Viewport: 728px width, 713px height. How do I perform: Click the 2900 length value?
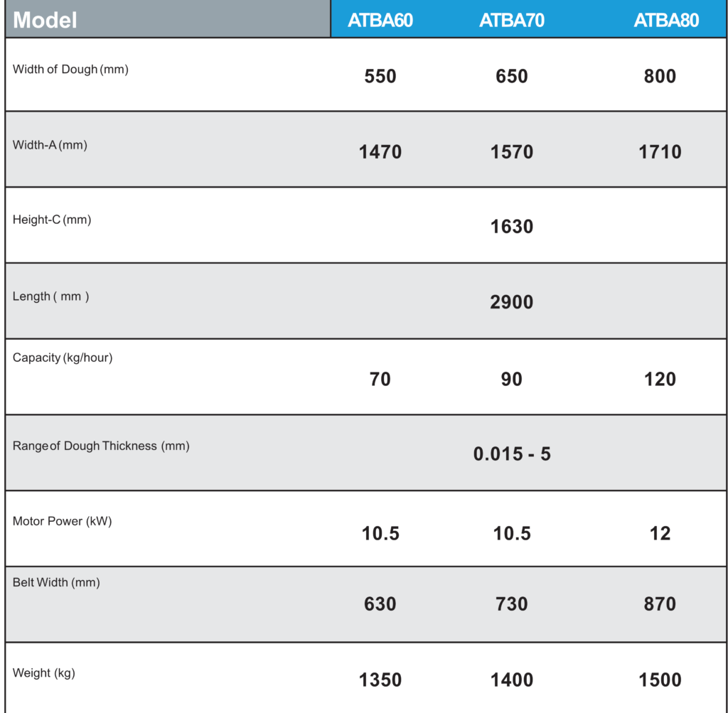[x=512, y=302]
